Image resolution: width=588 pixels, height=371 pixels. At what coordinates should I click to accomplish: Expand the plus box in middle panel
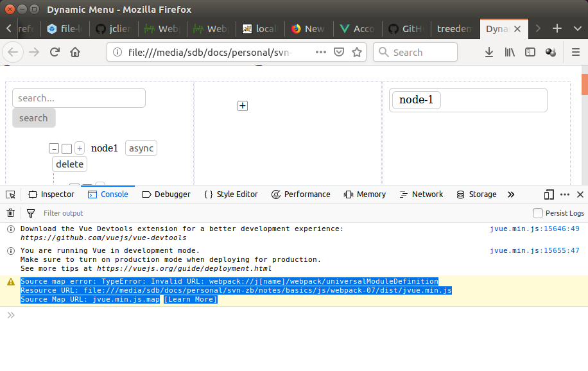point(243,106)
